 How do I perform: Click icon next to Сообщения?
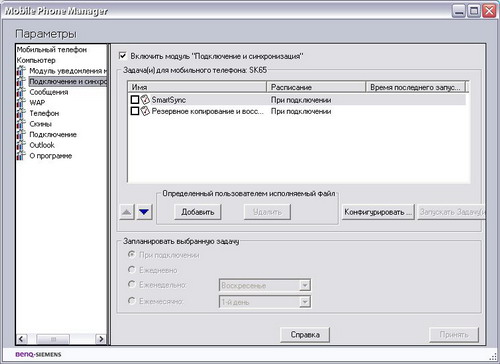click(x=21, y=92)
